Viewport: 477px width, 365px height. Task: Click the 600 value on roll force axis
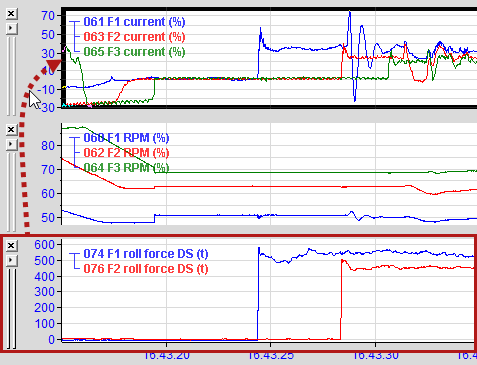click(44, 245)
